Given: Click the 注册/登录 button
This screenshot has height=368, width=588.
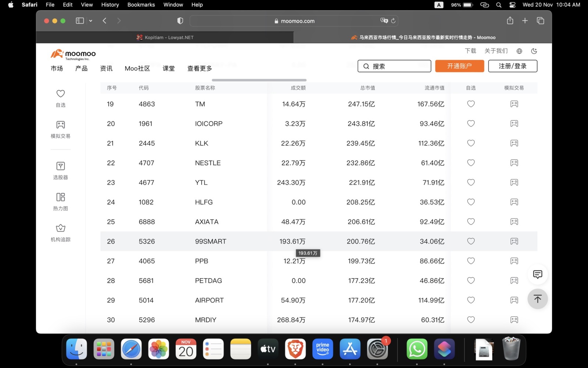Looking at the screenshot, I should coord(513,66).
